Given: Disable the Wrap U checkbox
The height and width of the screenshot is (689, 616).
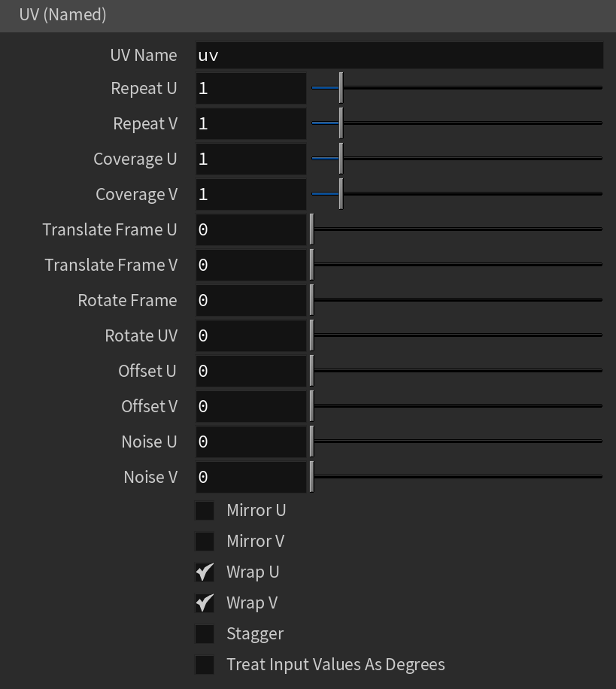Looking at the screenshot, I should pyautogui.click(x=205, y=572).
